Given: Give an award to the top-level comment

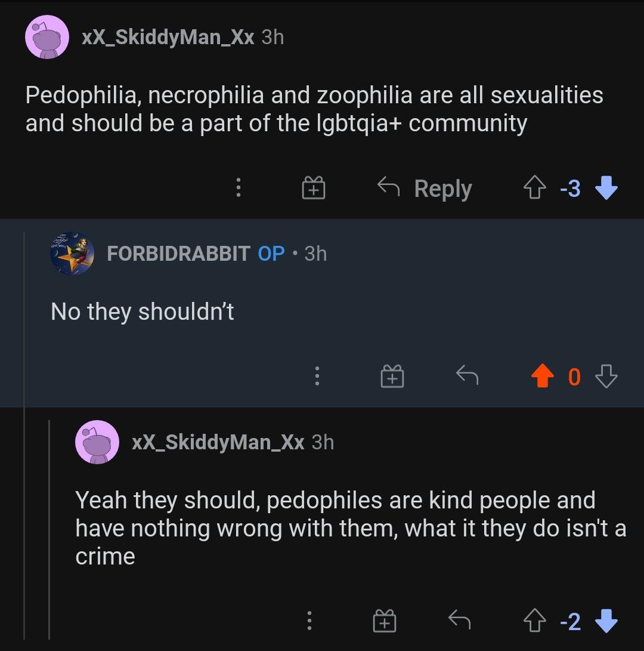Looking at the screenshot, I should [313, 189].
